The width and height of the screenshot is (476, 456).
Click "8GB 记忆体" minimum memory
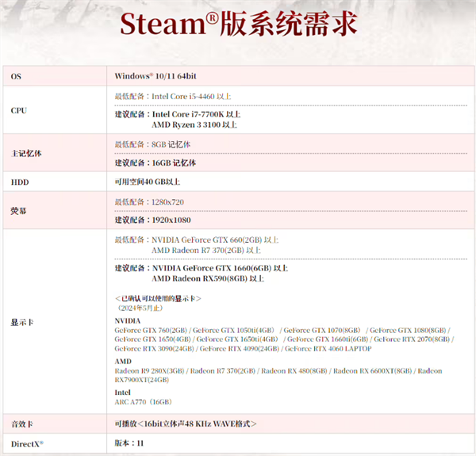171,144
